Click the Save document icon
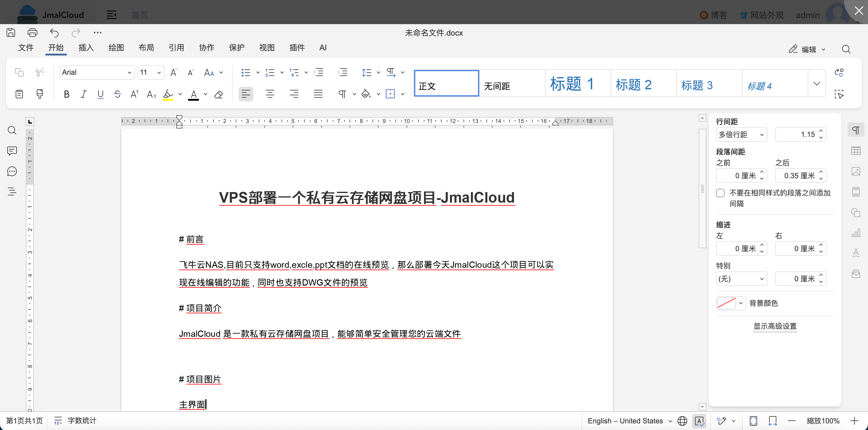The width and height of the screenshot is (868, 430). click(11, 32)
